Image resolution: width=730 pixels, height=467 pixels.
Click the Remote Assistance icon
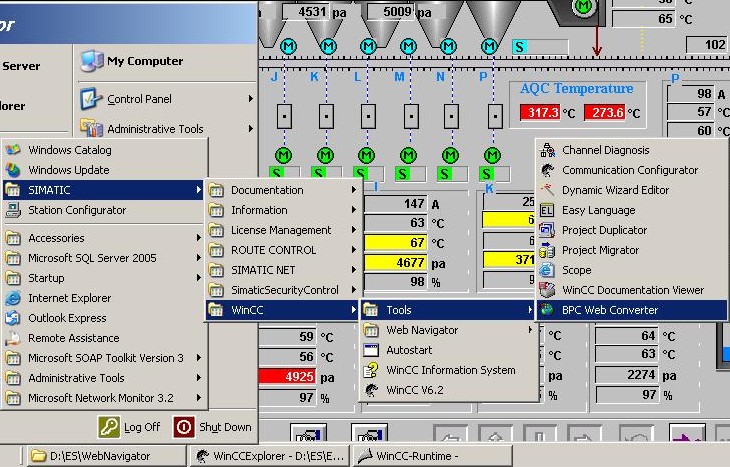[x=13, y=338]
